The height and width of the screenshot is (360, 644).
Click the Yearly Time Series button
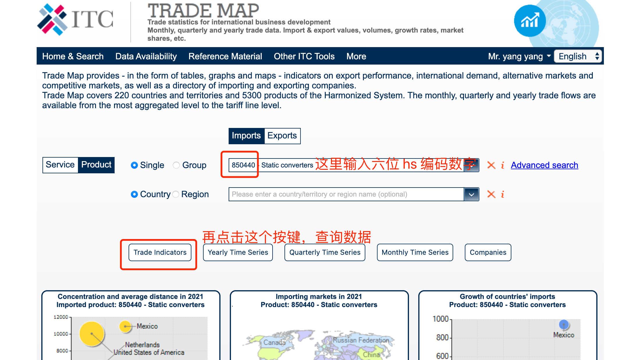point(238,252)
